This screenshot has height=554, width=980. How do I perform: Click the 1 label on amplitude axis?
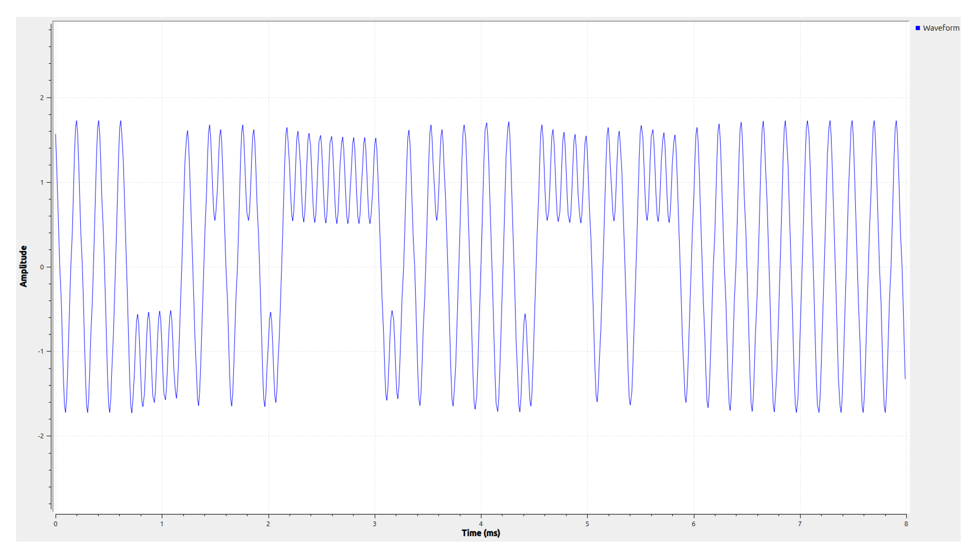click(x=42, y=183)
